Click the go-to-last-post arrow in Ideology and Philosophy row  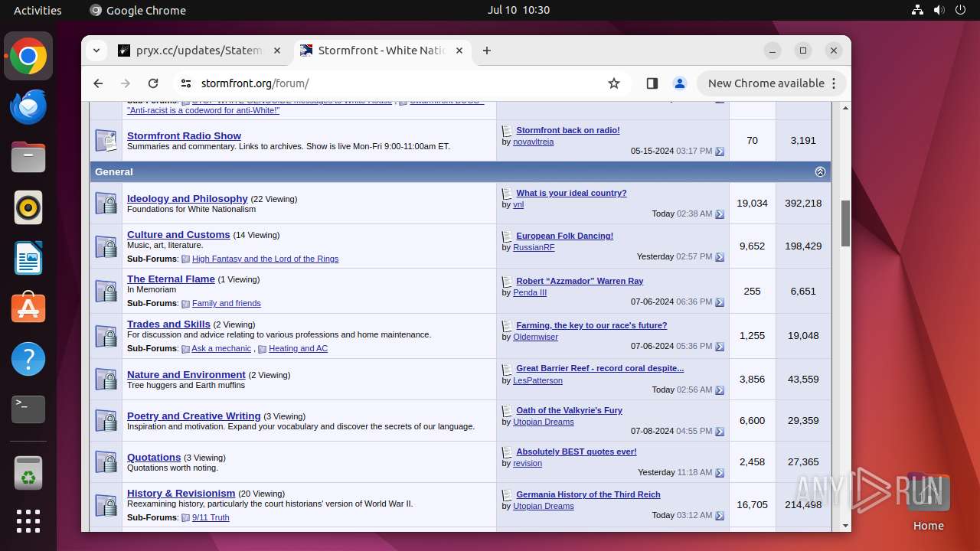pos(720,214)
